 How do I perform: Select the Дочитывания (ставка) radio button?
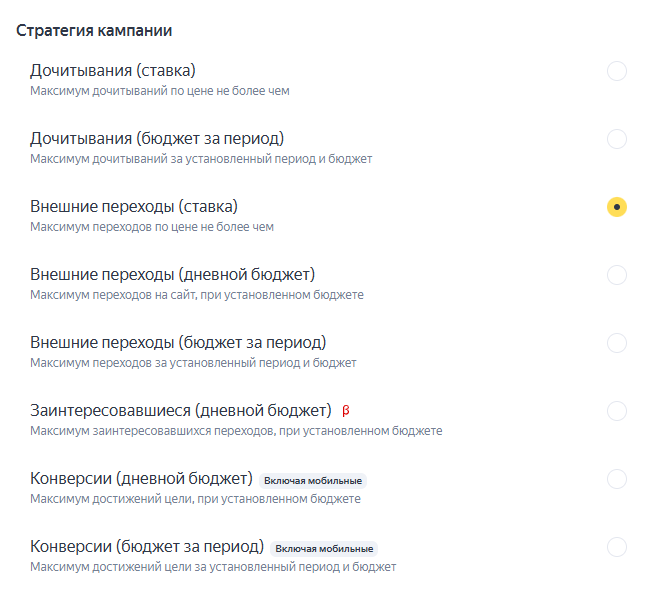point(617,71)
